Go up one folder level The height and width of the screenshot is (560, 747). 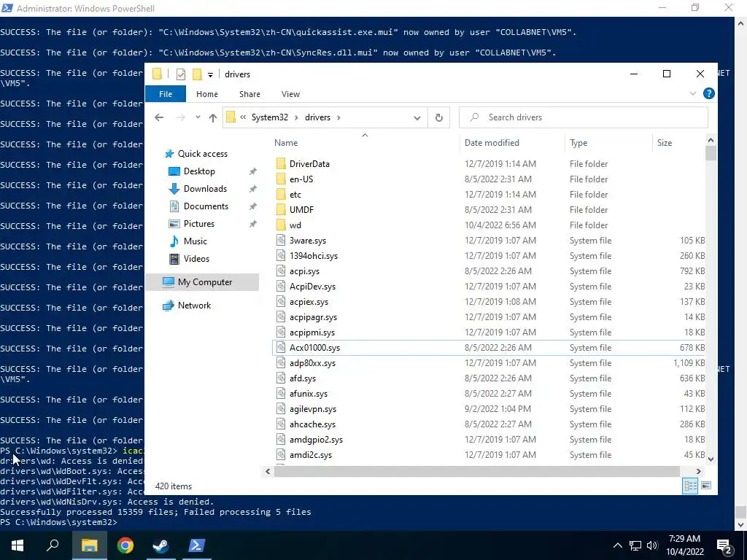coord(212,117)
